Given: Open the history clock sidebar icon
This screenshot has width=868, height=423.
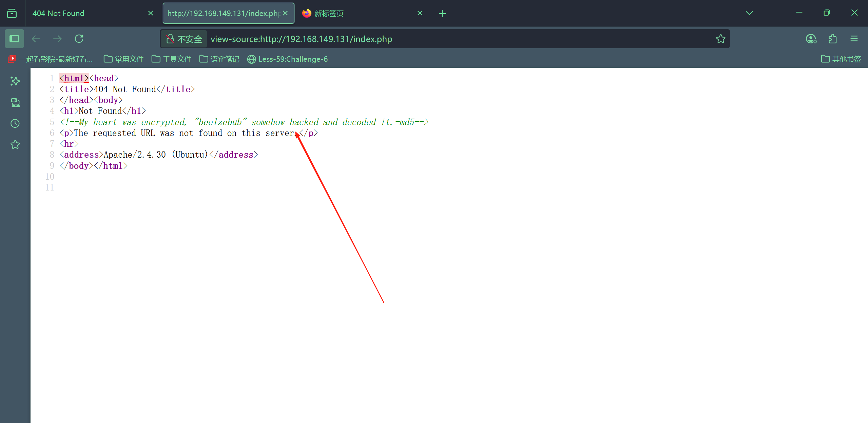Looking at the screenshot, I should tap(15, 123).
